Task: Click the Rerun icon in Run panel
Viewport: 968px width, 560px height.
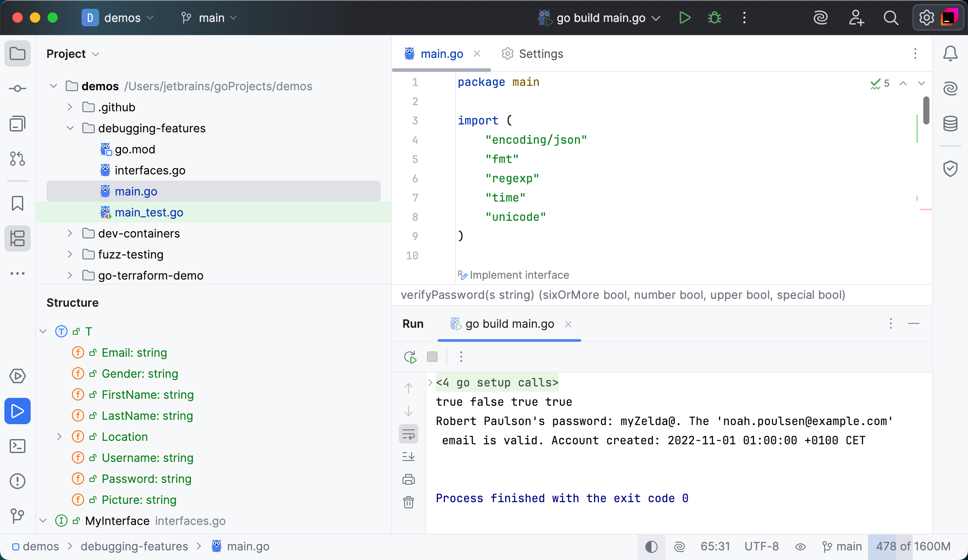Action: [410, 357]
